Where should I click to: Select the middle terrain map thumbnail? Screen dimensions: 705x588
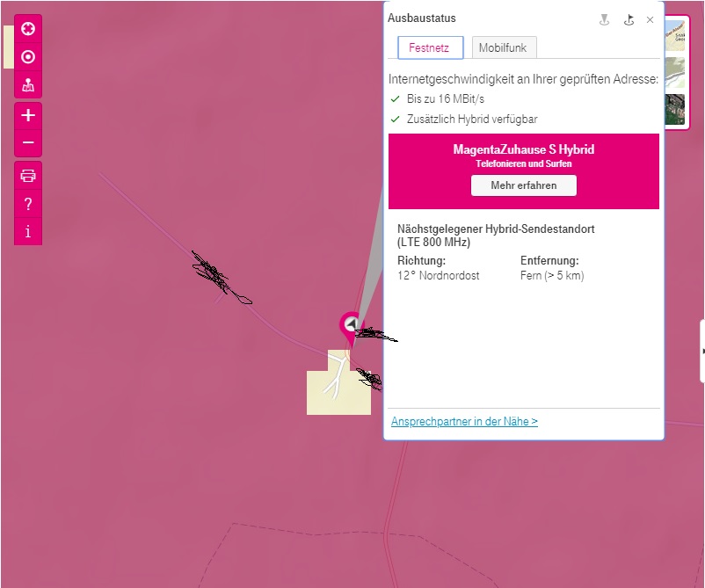coord(675,72)
